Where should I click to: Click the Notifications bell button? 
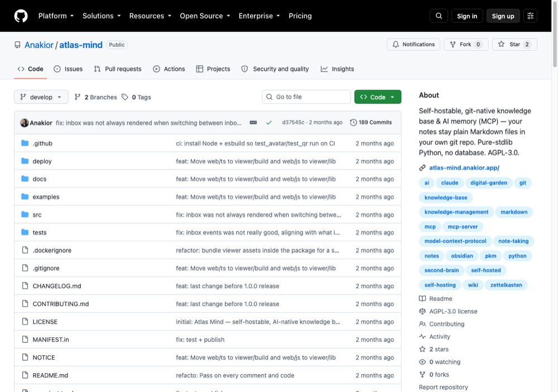pyautogui.click(x=413, y=45)
